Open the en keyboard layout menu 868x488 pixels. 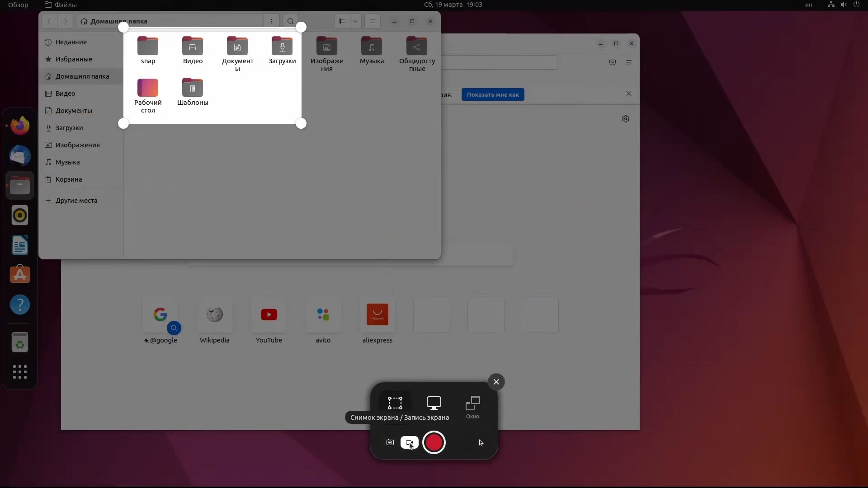(x=809, y=5)
